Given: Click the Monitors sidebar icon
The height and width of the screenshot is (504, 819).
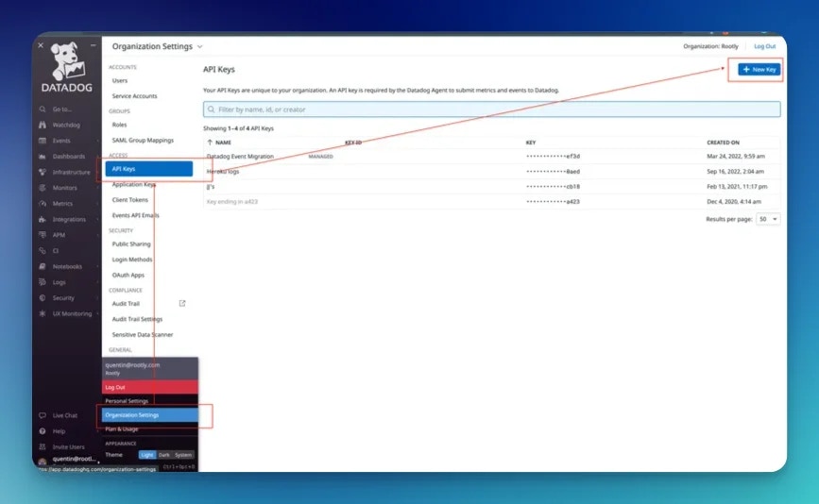Looking at the screenshot, I should point(43,187).
